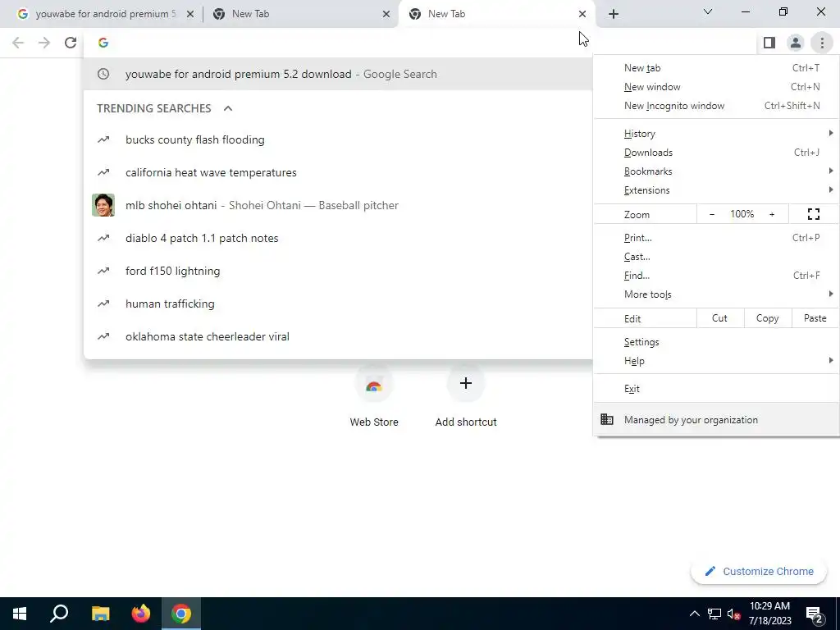
Task: Expand the History submenu
Action: point(716,134)
